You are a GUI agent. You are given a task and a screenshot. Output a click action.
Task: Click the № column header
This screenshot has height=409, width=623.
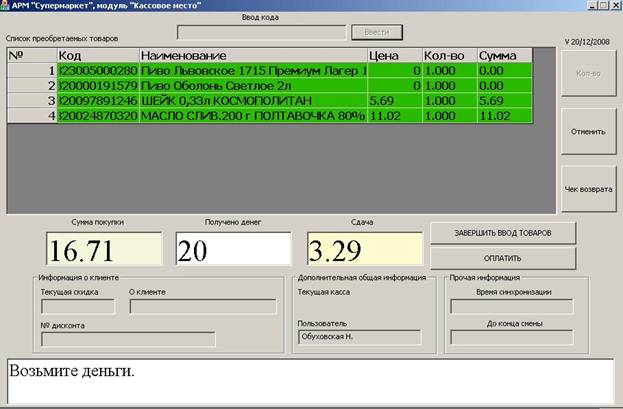32,56
